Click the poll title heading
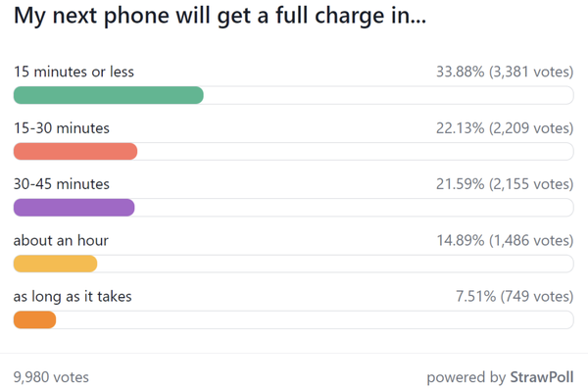Viewport: 588px width, 390px height. point(220,17)
